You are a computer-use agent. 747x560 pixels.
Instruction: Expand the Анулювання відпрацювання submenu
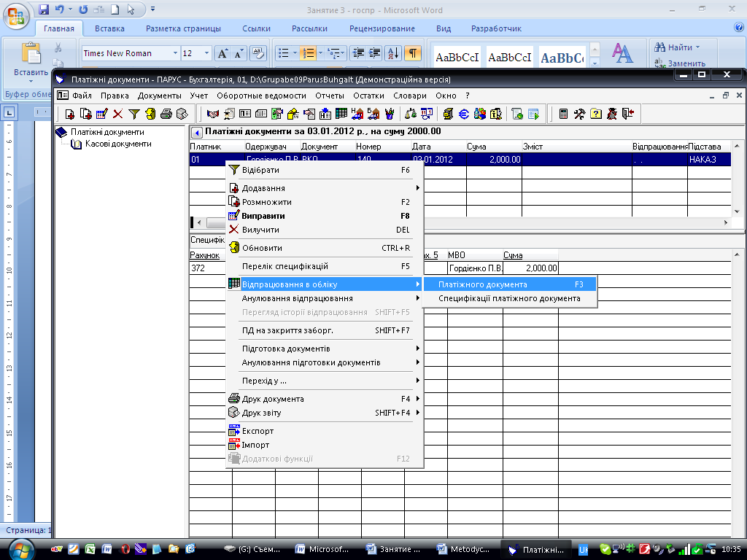(x=324, y=298)
